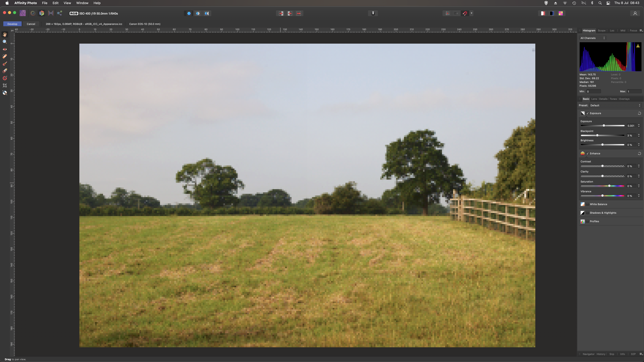The image size is (644, 362).
Task: Click the sync-before arrow pointing left icon
Action: coord(290,13)
